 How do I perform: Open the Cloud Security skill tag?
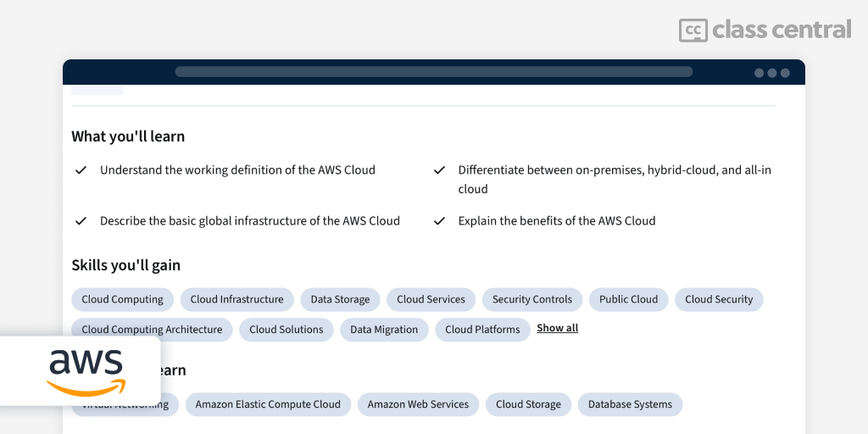[719, 299]
